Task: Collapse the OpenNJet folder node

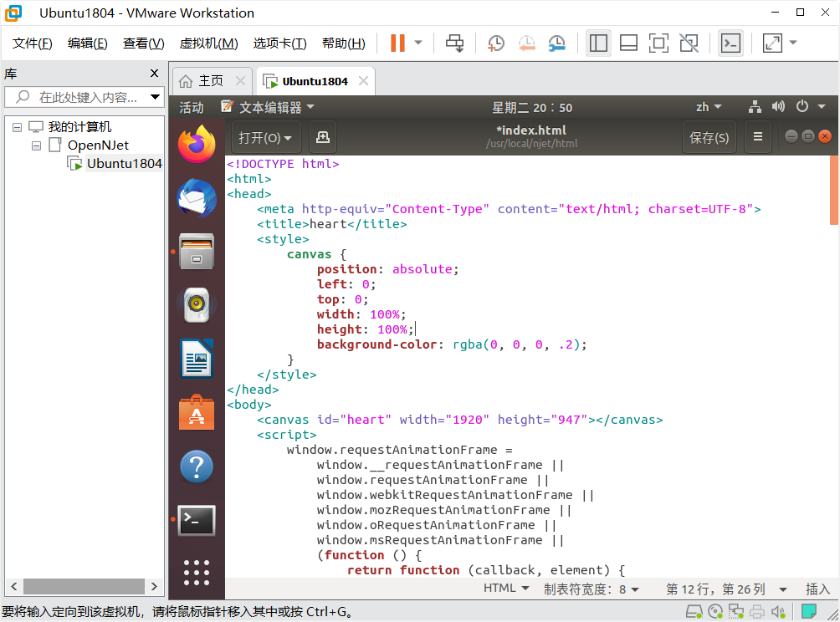Action: (36, 145)
